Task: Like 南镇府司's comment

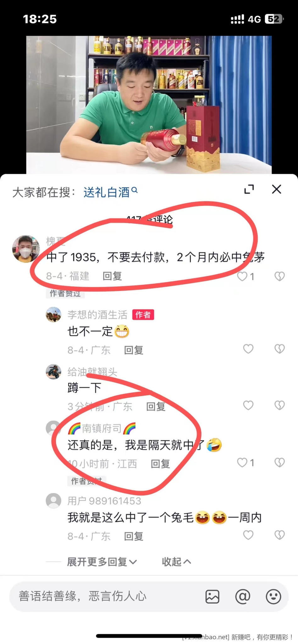Action: (242, 463)
